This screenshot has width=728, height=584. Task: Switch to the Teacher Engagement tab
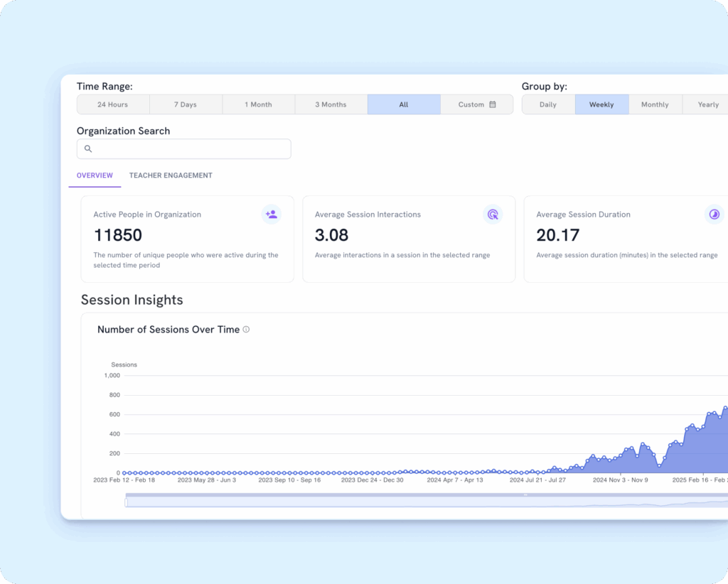pos(171,175)
